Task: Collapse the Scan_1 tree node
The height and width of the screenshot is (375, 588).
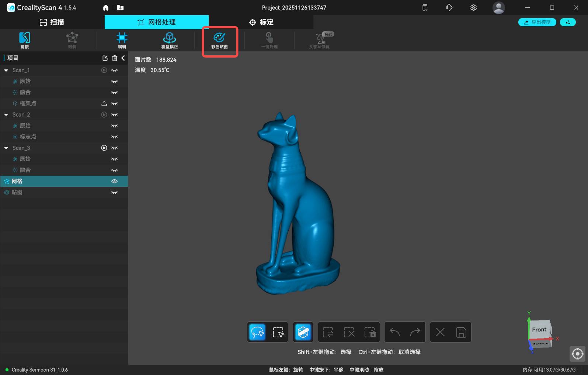Action: pos(6,70)
